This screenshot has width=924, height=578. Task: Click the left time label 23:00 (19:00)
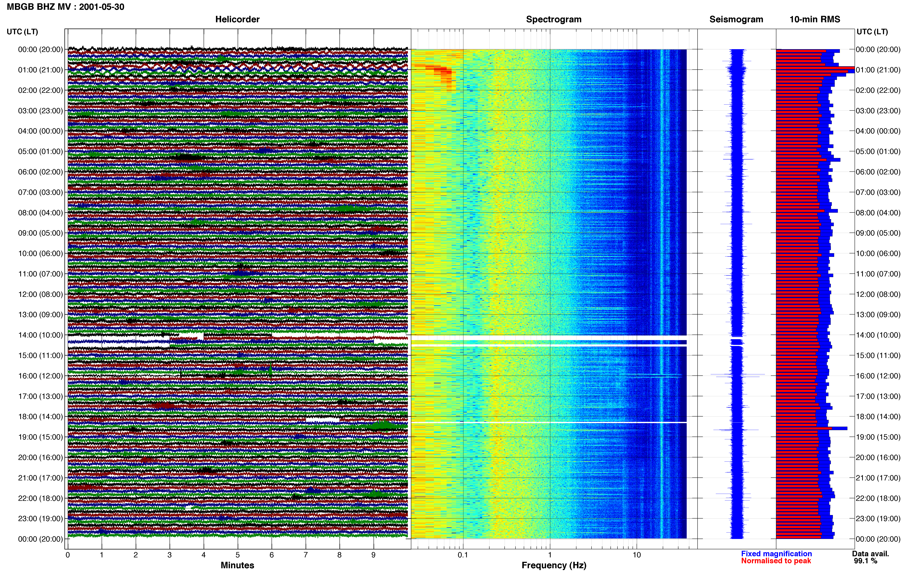(41, 519)
